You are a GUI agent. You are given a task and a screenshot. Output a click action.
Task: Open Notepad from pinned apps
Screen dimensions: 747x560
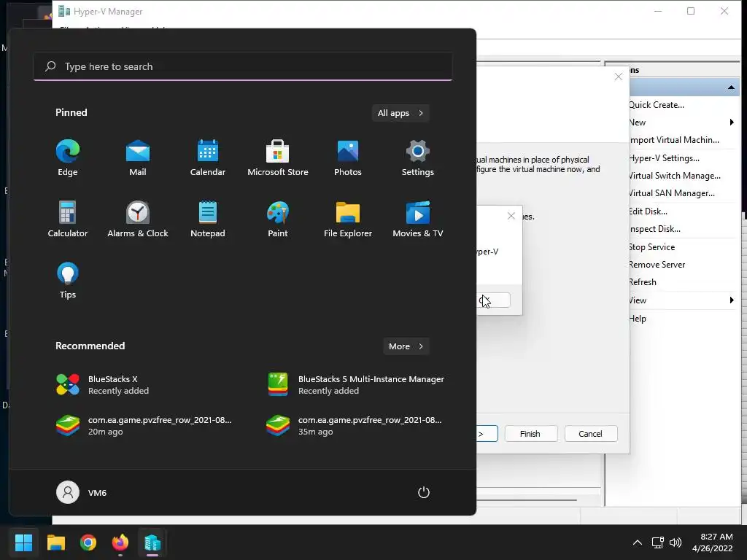[x=208, y=219]
